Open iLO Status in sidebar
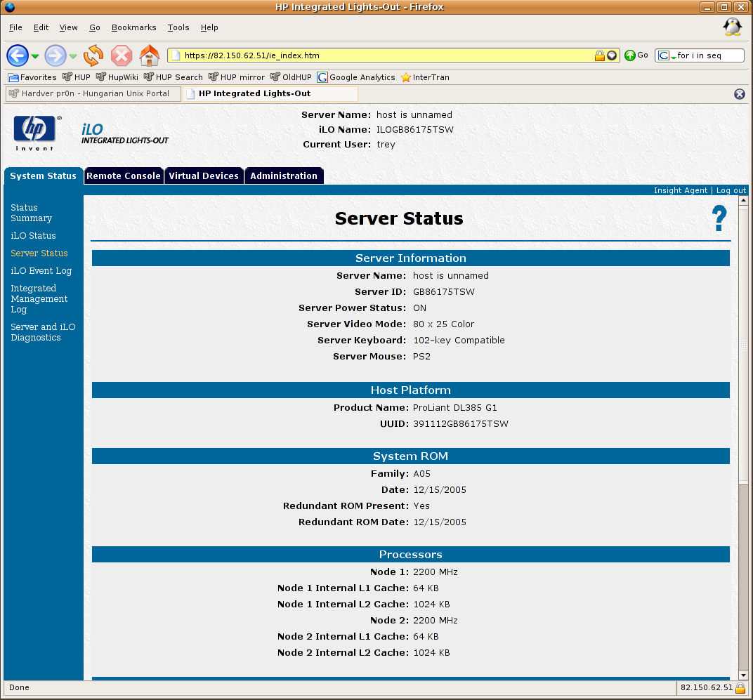This screenshot has width=753, height=700. pos(33,236)
